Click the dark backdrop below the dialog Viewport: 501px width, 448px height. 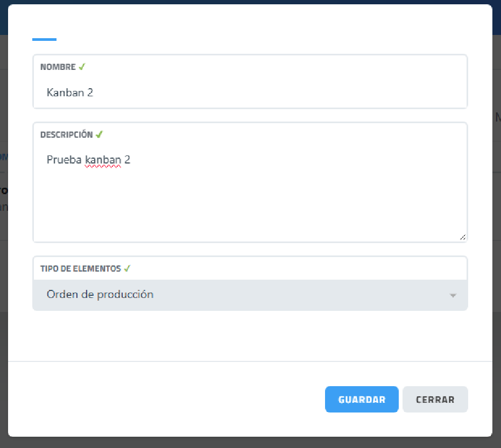[x=250, y=443]
